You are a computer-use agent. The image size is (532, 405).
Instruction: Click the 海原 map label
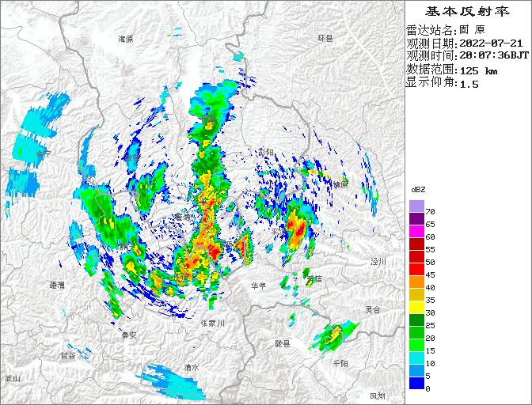(126, 39)
